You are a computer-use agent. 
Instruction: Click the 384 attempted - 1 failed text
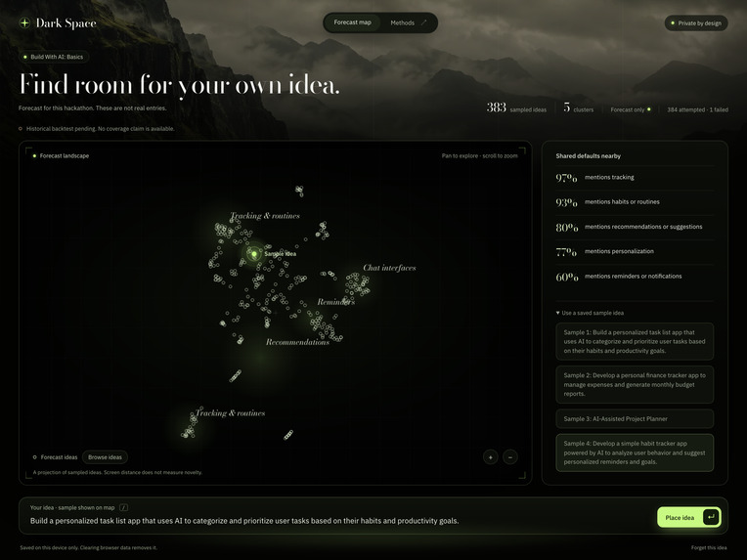(697, 109)
